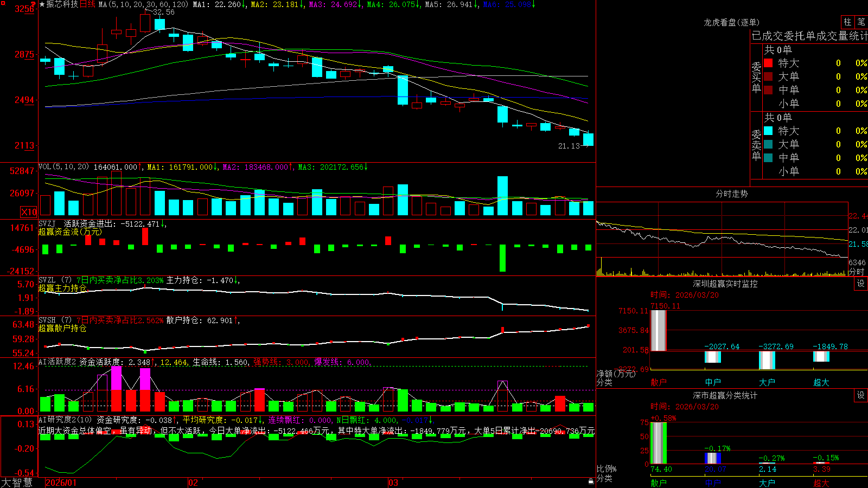This screenshot has height=488, width=868.
Task: Click the 深市超赢分类统计 panel title
Action: [x=725, y=395]
